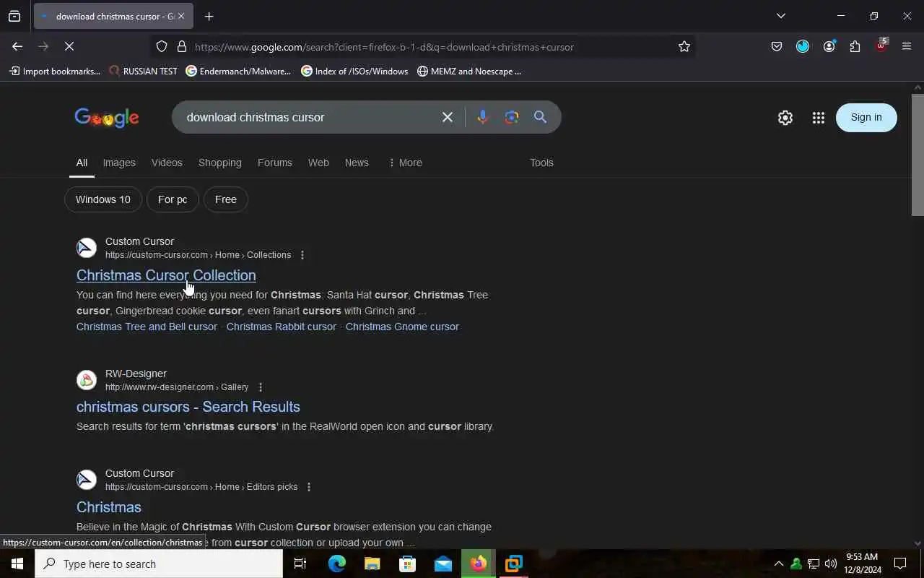Open Christmas Cursor Collection result
Screen dimensions: 924x578
(x=166, y=275)
